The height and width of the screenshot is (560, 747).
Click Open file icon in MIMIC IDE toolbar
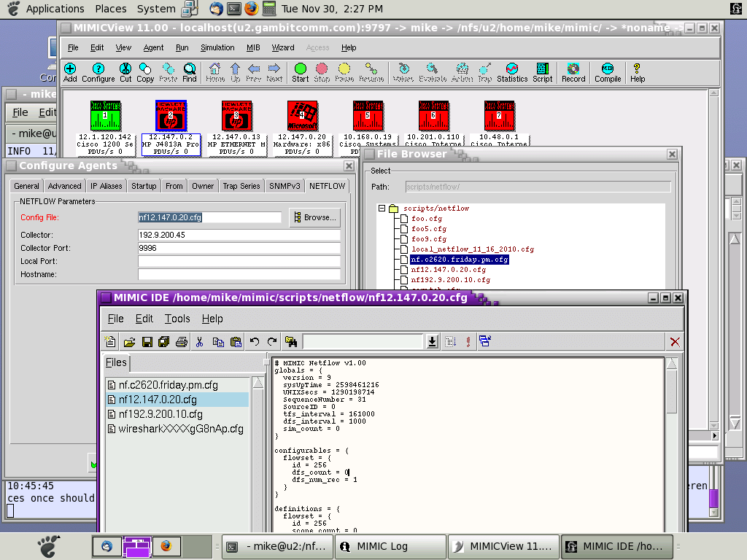[x=129, y=341]
